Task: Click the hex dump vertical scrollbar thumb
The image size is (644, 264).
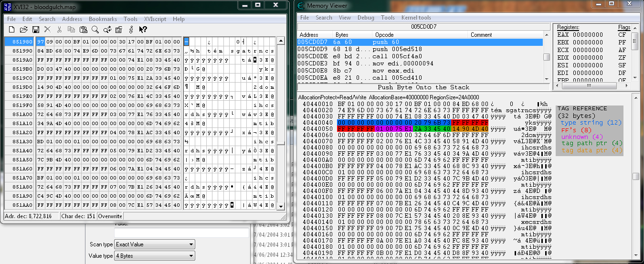Action: coord(635,176)
